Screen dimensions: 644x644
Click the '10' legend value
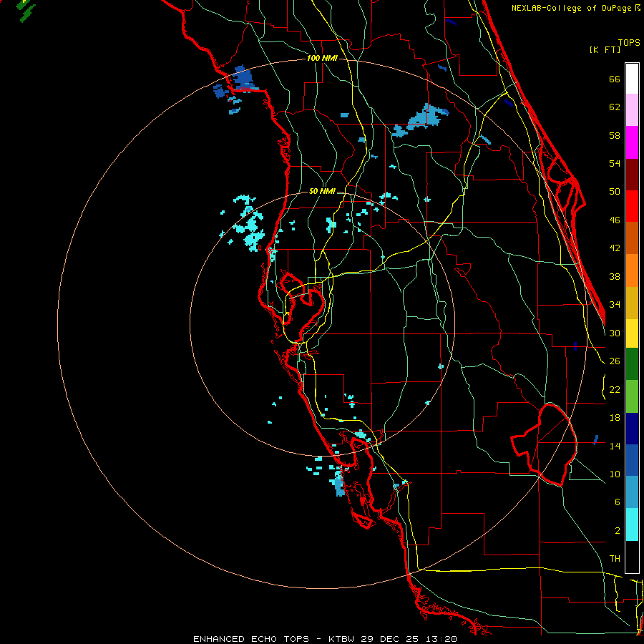(615, 474)
